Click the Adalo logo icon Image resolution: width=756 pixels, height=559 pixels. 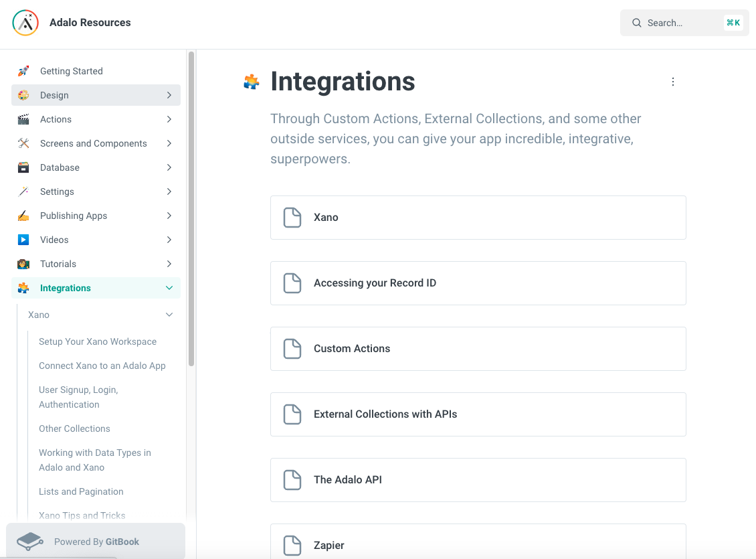pyautogui.click(x=25, y=23)
